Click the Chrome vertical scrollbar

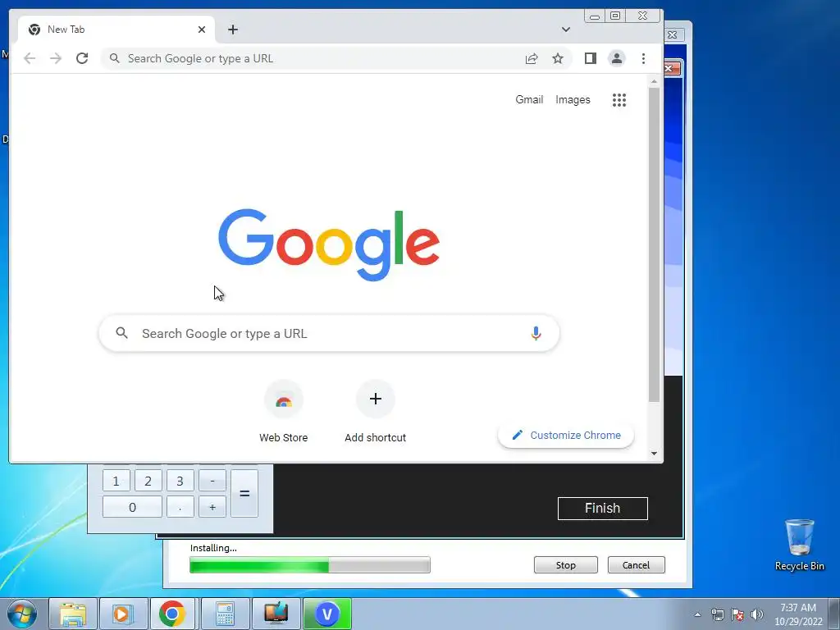coord(654,244)
